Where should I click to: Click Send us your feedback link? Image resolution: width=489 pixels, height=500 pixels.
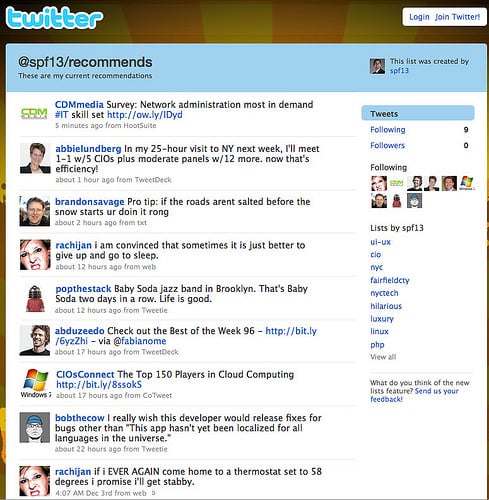coord(414,395)
